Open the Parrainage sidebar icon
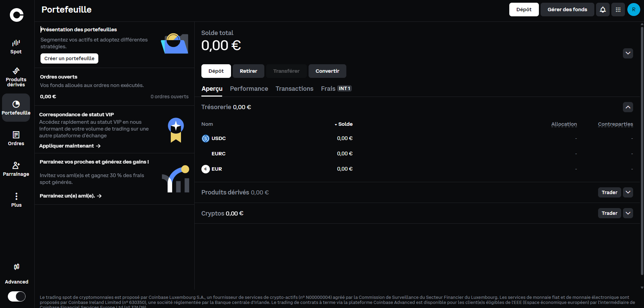The image size is (644, 308). click(16, 168)
